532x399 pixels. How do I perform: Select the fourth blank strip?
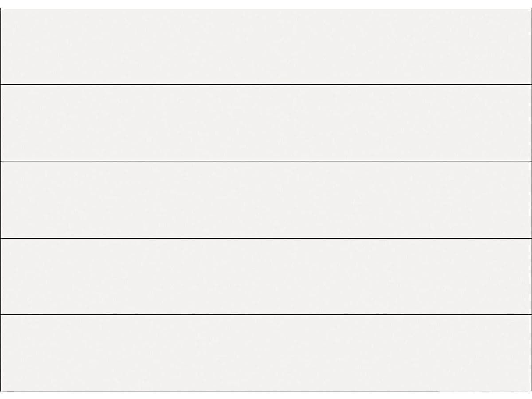[x=266, y=276]
